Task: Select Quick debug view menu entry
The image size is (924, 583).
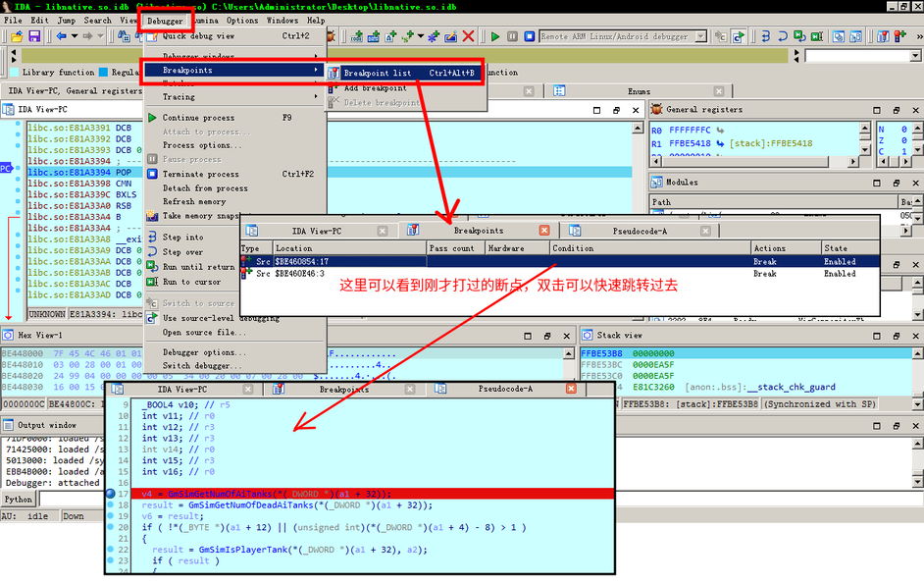Action: [234, 36]
